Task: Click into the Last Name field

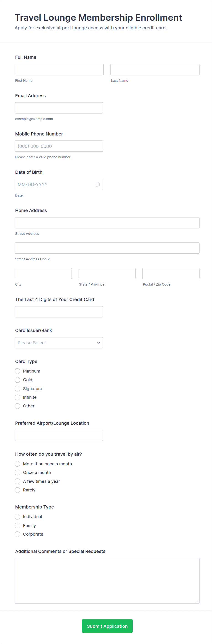Action: [x=155, y=69]
